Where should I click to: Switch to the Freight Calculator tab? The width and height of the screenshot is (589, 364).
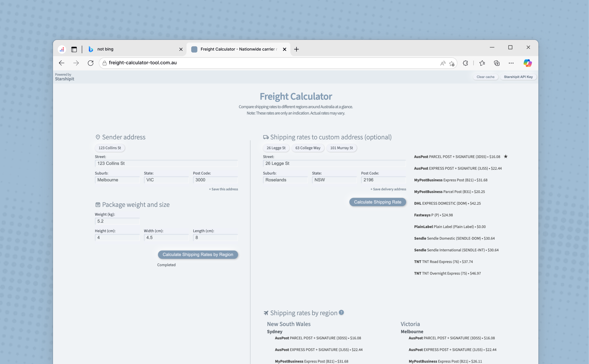(238, 49)
